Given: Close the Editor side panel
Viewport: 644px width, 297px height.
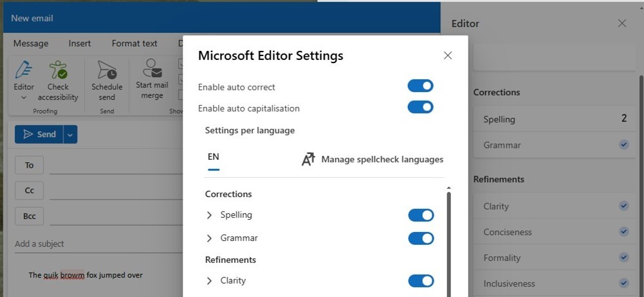Looking at the screenshot, I should coord(622,23).
